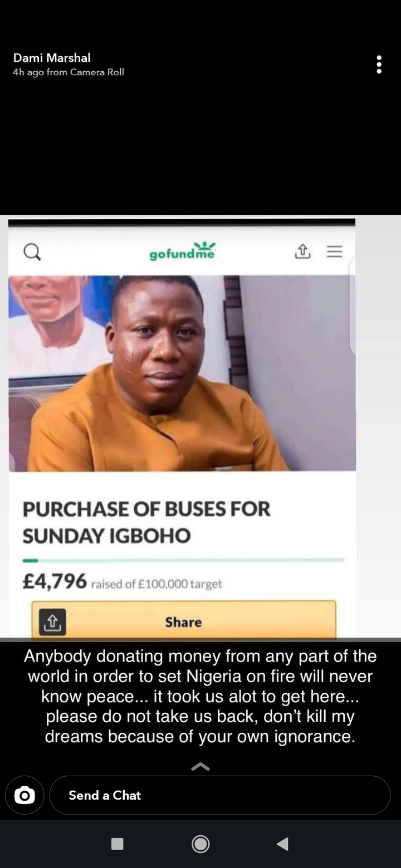Image resolution: width=401 pixels, height=868 pixels.
Task: Open the three-dot story options menu
Action: coord(379,65)
